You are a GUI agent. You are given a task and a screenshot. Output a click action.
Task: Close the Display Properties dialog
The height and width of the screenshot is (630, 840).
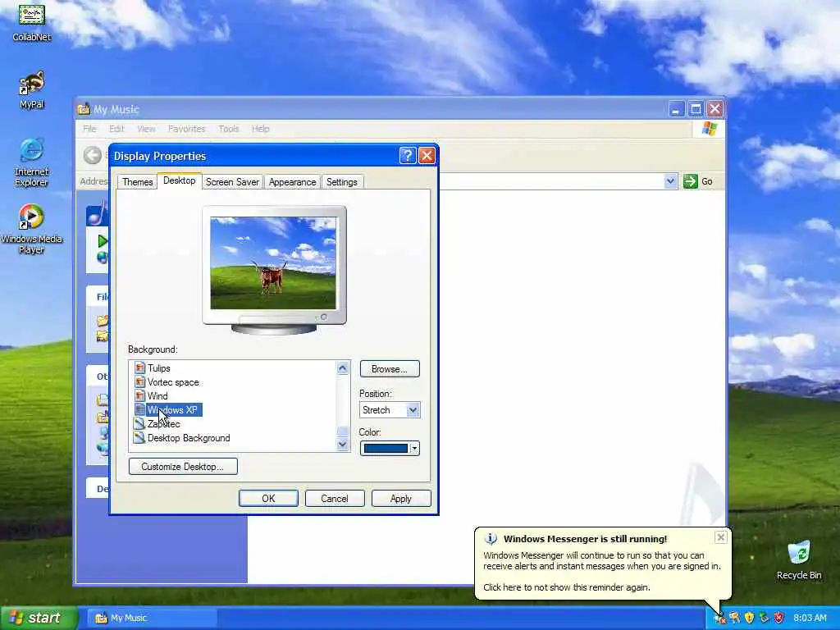tap(427, 155)
